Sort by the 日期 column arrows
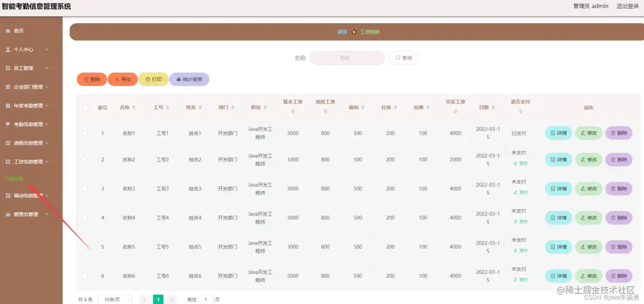The image size is (644, 304). pos(493,107)
